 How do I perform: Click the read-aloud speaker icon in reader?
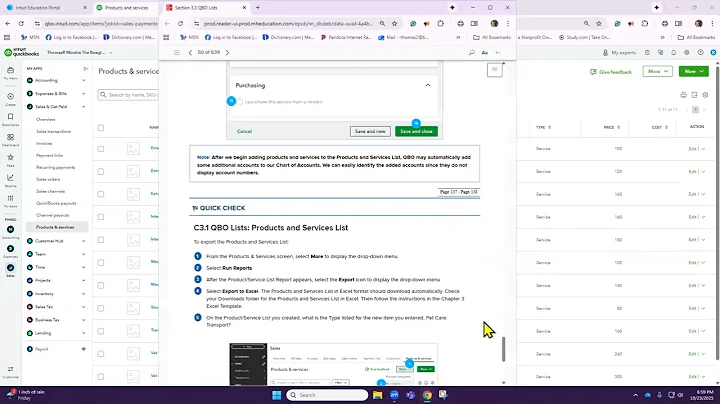(495, 70)
